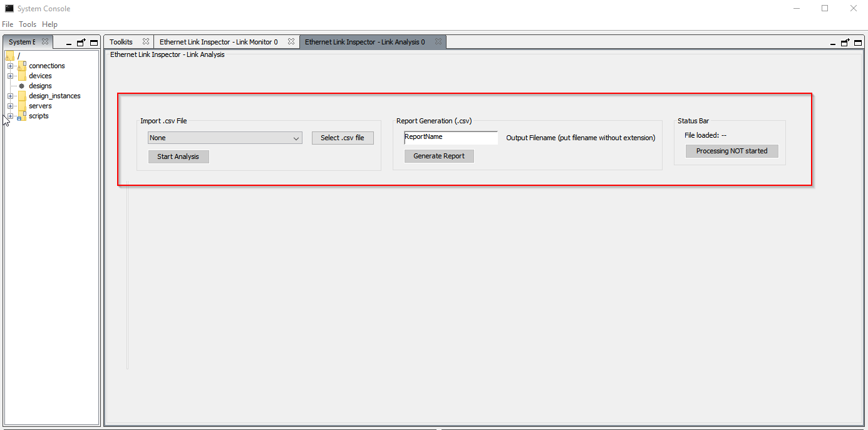
Task: Detach the System Explorer panel
Action: click(81, 43)
